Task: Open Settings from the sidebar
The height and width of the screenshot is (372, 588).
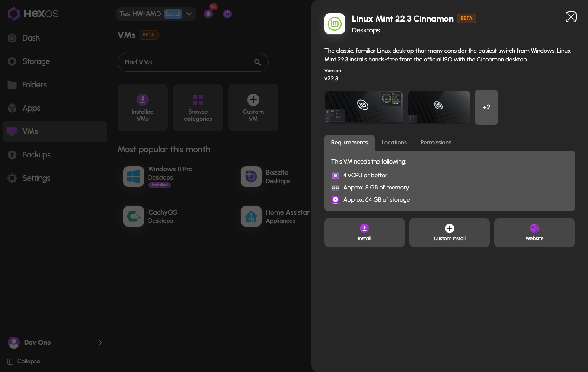Action: tap(55, 178)
